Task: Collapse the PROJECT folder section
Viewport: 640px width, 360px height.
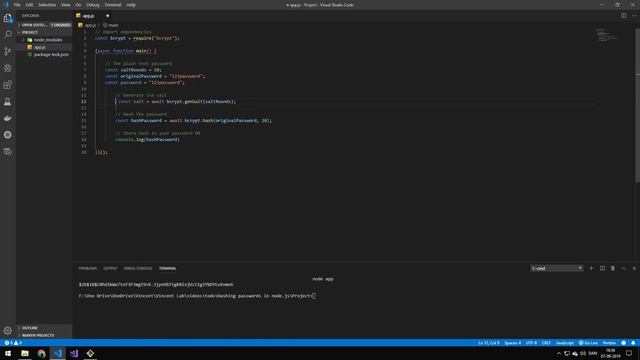Action: click(44, 32)
